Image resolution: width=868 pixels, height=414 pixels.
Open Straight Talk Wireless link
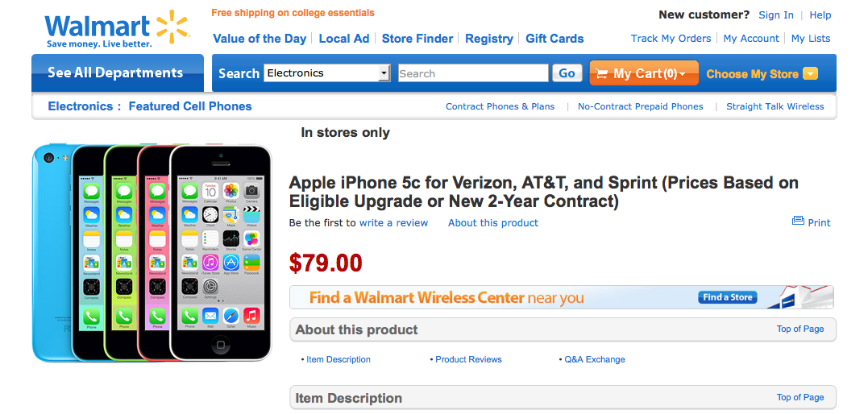pyautogui.click(x=775, y=106)
